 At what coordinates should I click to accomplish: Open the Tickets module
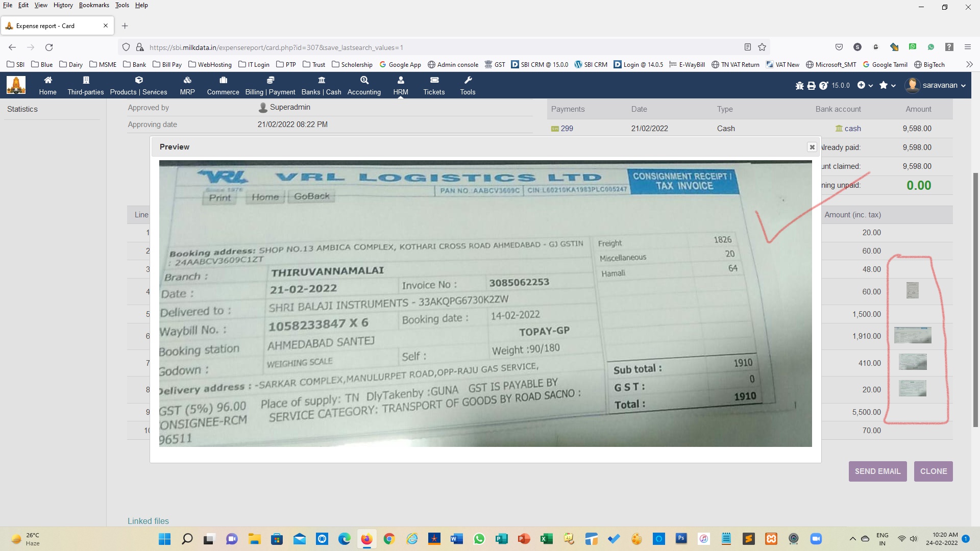434,85
